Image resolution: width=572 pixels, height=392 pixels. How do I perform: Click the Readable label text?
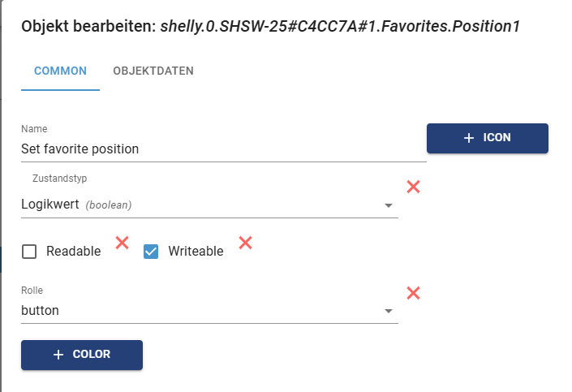point(74,252)
